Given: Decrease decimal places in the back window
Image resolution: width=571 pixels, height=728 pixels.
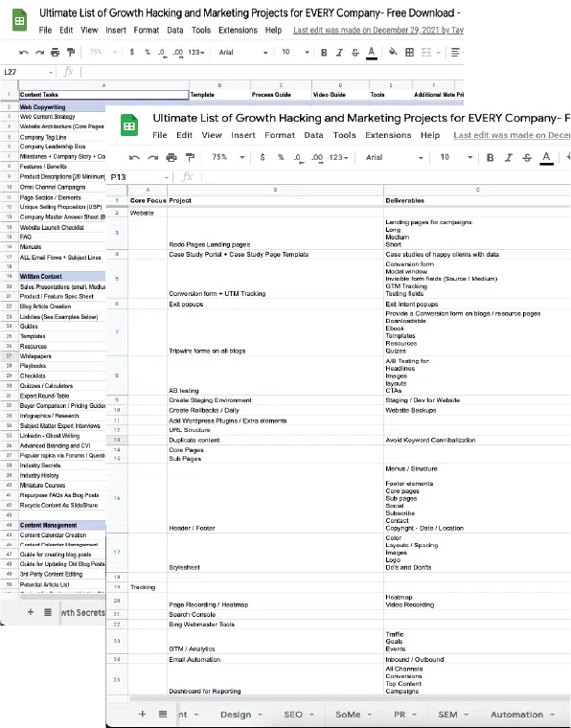Looking at the screenshot, I should click(162, 53).
